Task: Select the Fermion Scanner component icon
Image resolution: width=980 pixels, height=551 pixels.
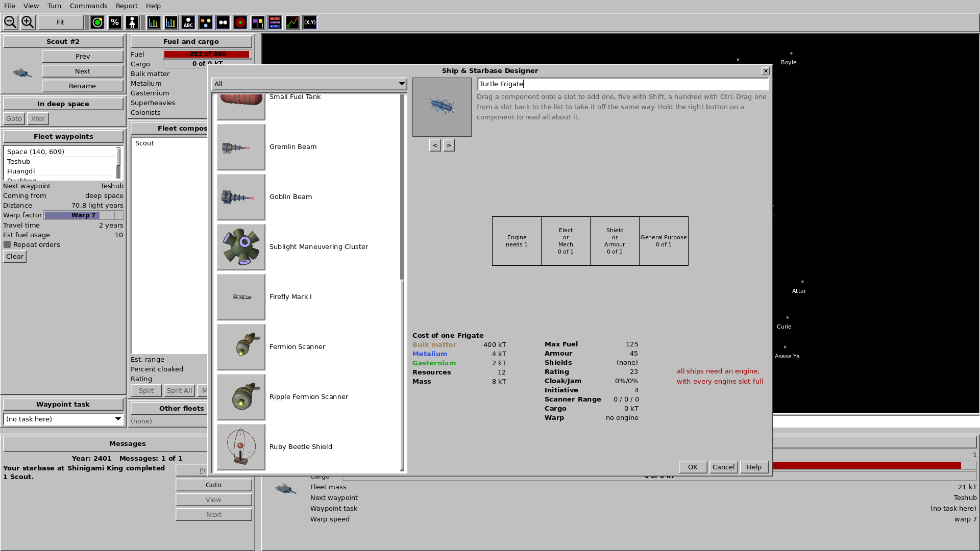Action: coord(241,347)
